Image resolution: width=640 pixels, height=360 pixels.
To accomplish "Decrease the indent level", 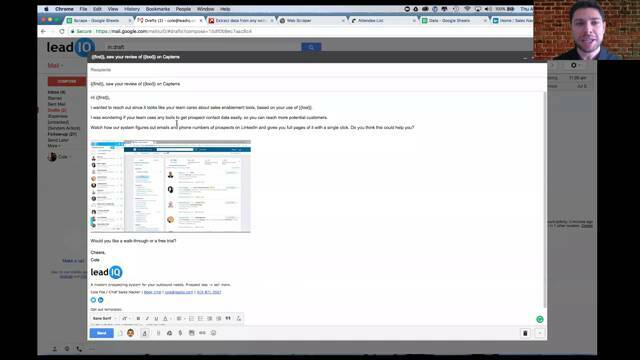I will tap(209, 318).
